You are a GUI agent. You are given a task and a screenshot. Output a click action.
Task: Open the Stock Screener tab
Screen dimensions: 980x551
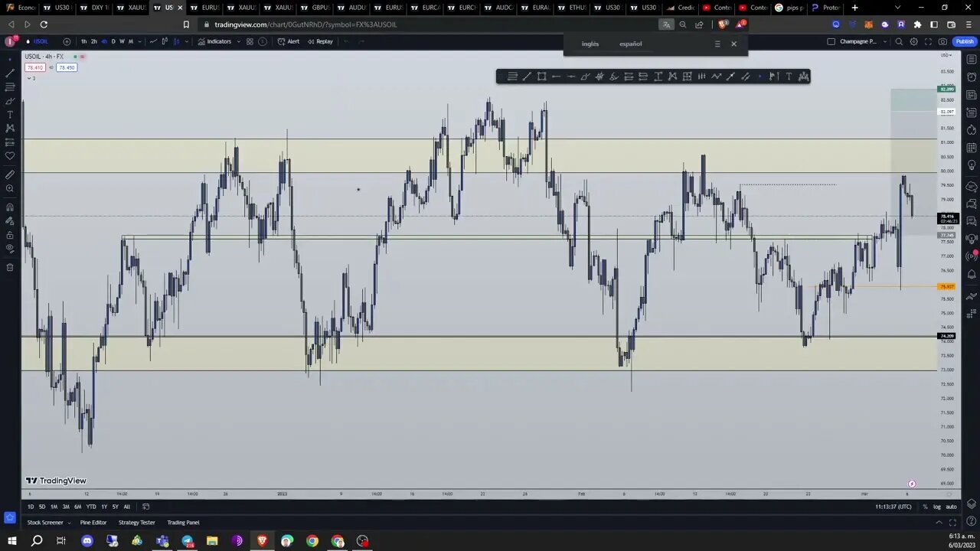click(x=45, y=523)
